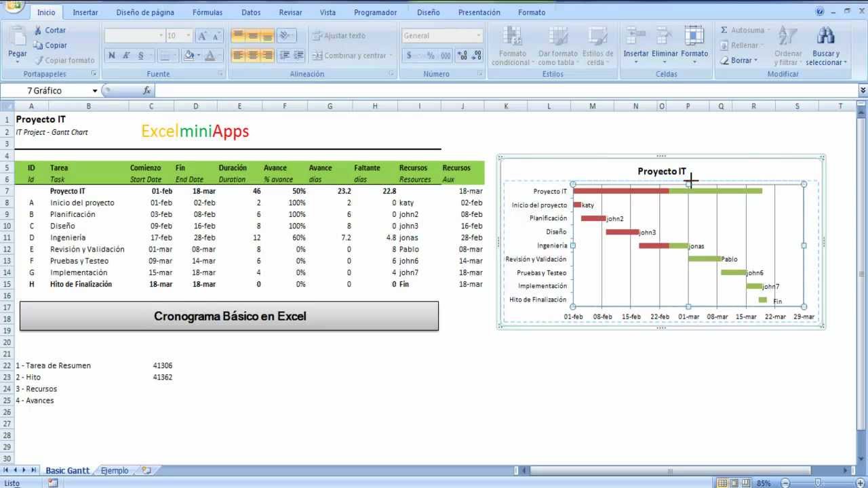Toggle middle vertical alignment
The width and height of the screenshot is (868, 488).
[253, 36]
